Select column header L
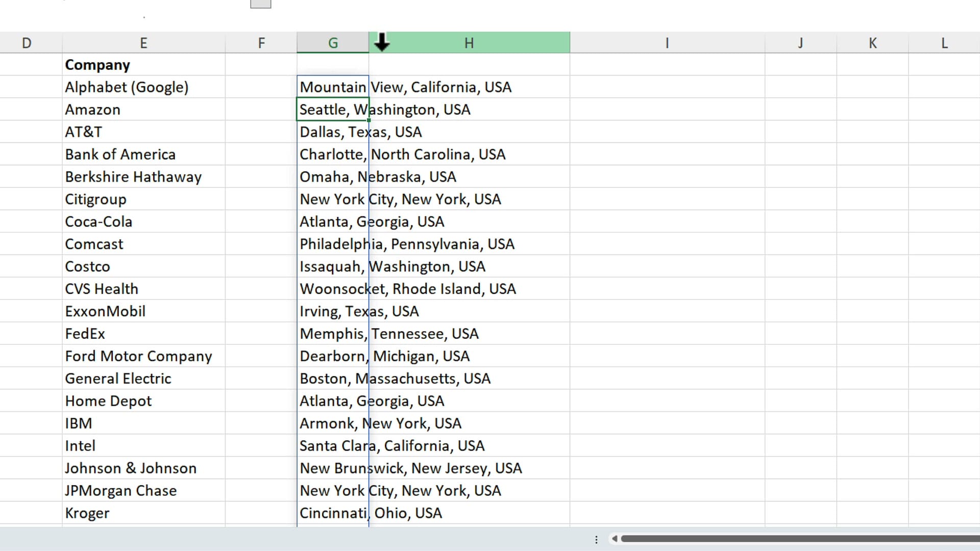 point(944,43)
